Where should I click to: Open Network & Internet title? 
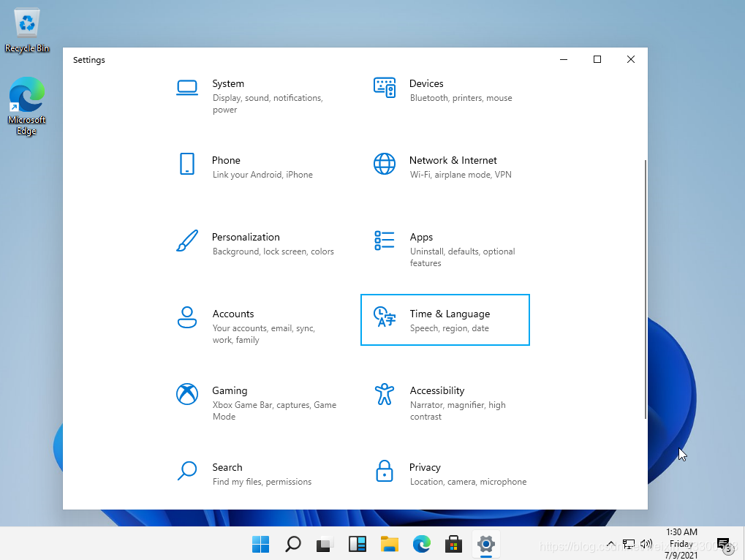[x=453, y=161]
